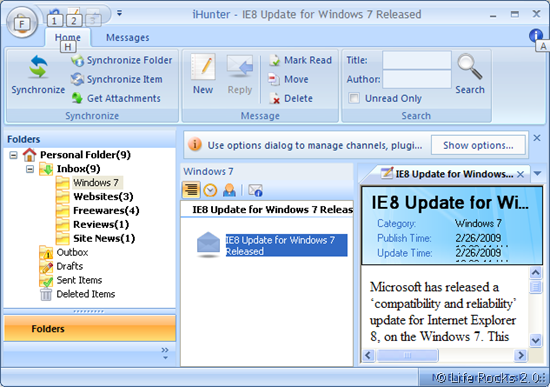Click Show options... button
The width and height of the screenshot is (550, 387).
(478, 145)
